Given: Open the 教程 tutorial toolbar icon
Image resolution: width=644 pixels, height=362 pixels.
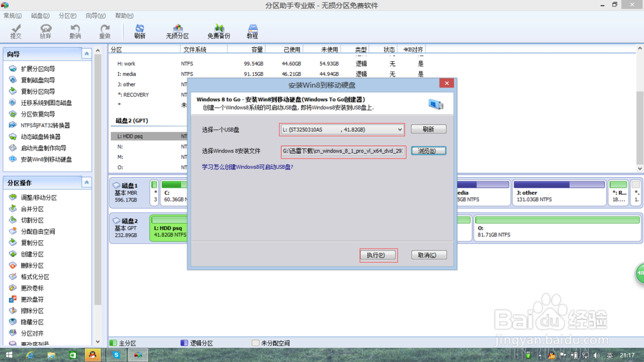Looking at the screenshot, I should pyautogui.click(x=252, y=31).
